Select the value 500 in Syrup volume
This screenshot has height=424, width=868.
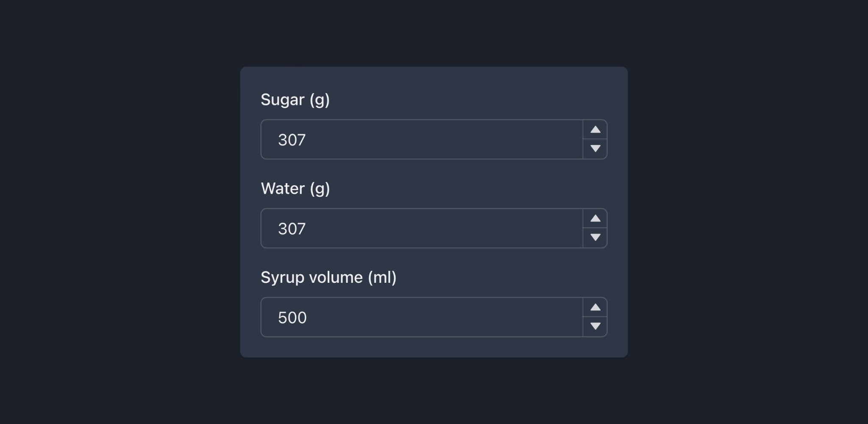(x=292, y=317)
